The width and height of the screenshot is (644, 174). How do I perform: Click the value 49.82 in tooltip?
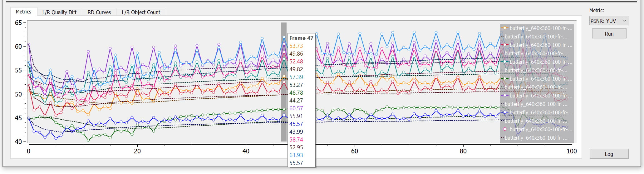coord(296,69)
